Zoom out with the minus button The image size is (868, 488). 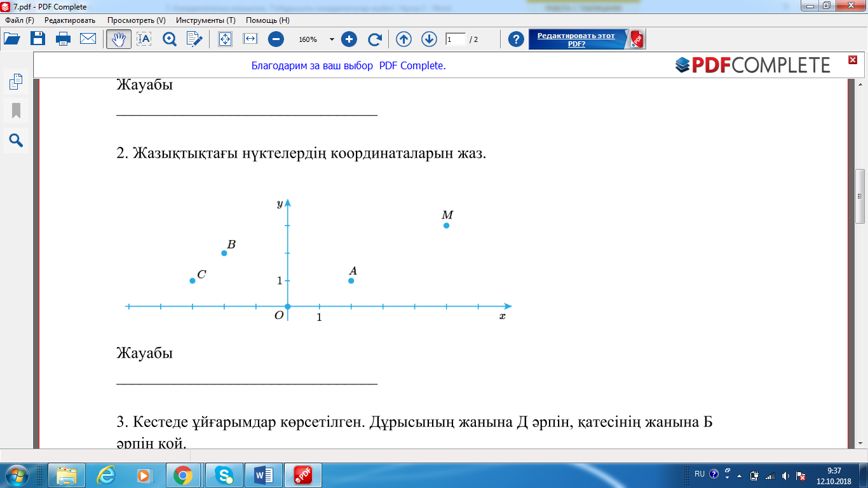pos(276,39)
